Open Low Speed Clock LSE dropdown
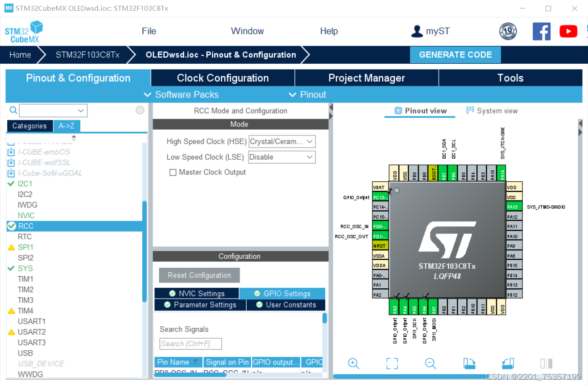 pos(282,157)
